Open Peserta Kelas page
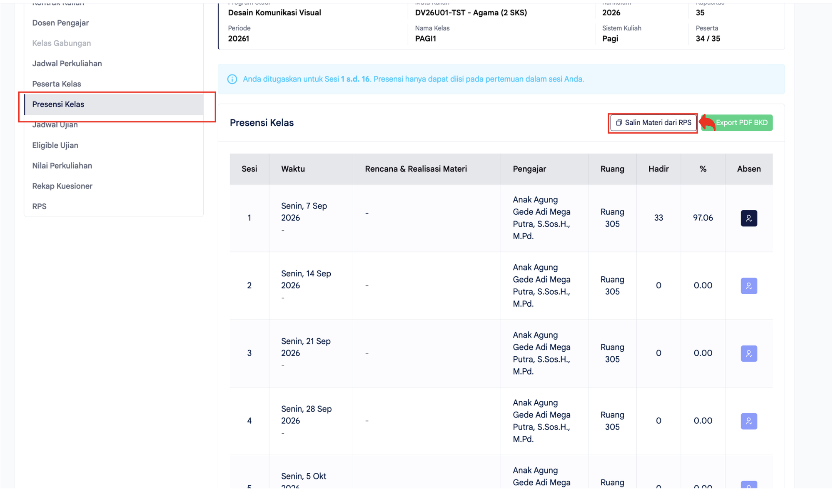The height and width of the screenshot is (504, 833). [57, 84]
